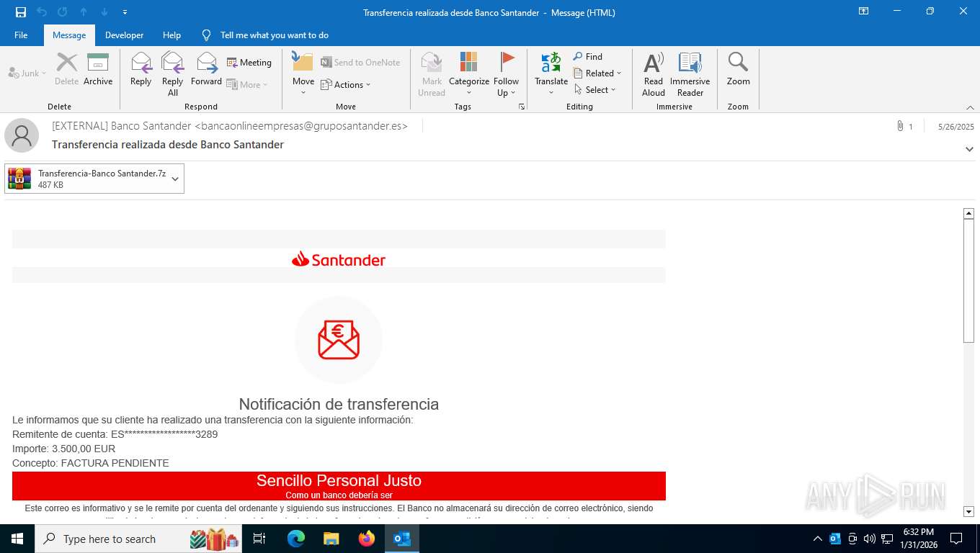Go to the next item arrow in title bar
This screenshot has height=553, width=980.
coord(104,12)
